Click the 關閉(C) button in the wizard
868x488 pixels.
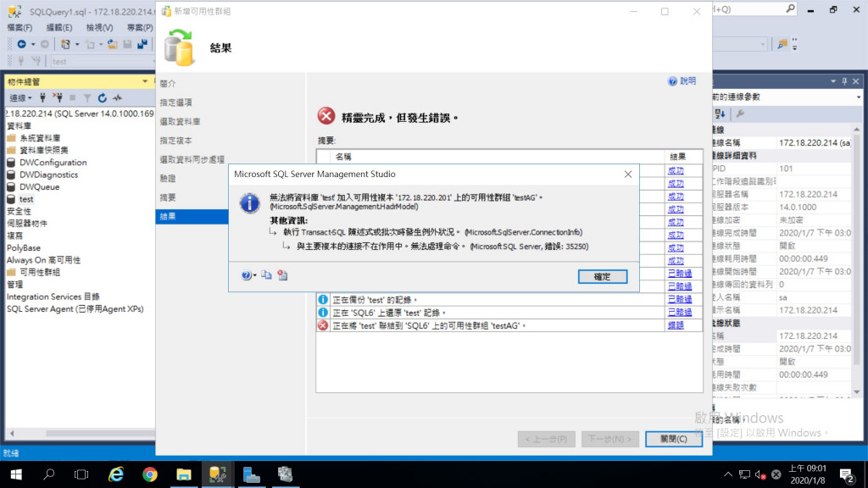[674, 439]
